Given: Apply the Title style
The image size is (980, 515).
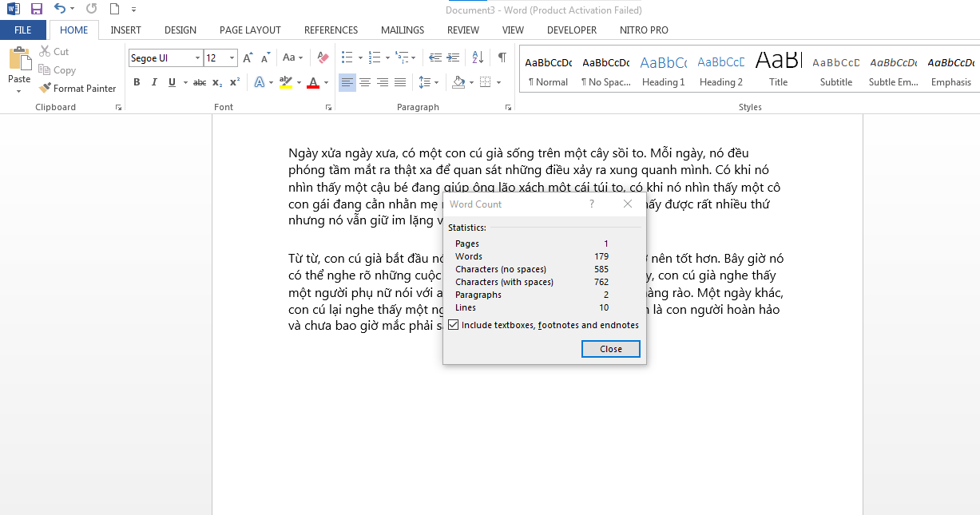Looking at the screenshot, I should [x=779, y=70].
